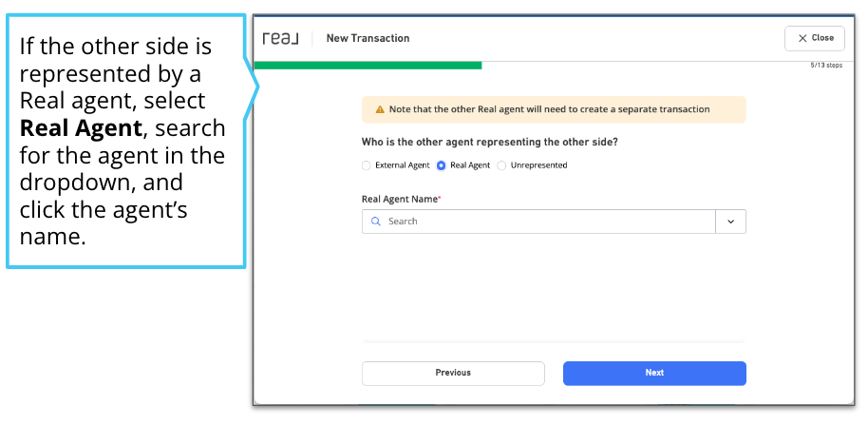This screenshot has height=425, width=868.
Task: Click the Real logo in header
Action: 281,38
